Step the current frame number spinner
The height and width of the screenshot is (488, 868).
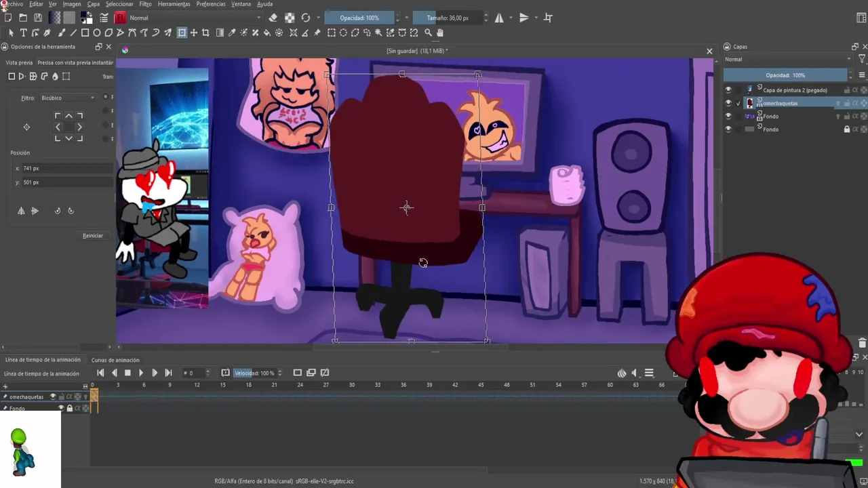[207, 373]
